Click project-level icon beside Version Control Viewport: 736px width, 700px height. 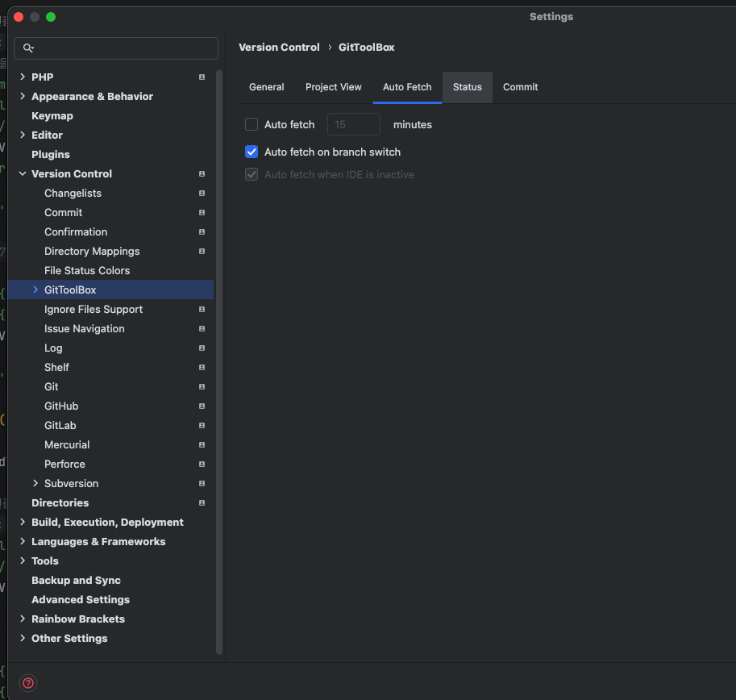point(202,173)
